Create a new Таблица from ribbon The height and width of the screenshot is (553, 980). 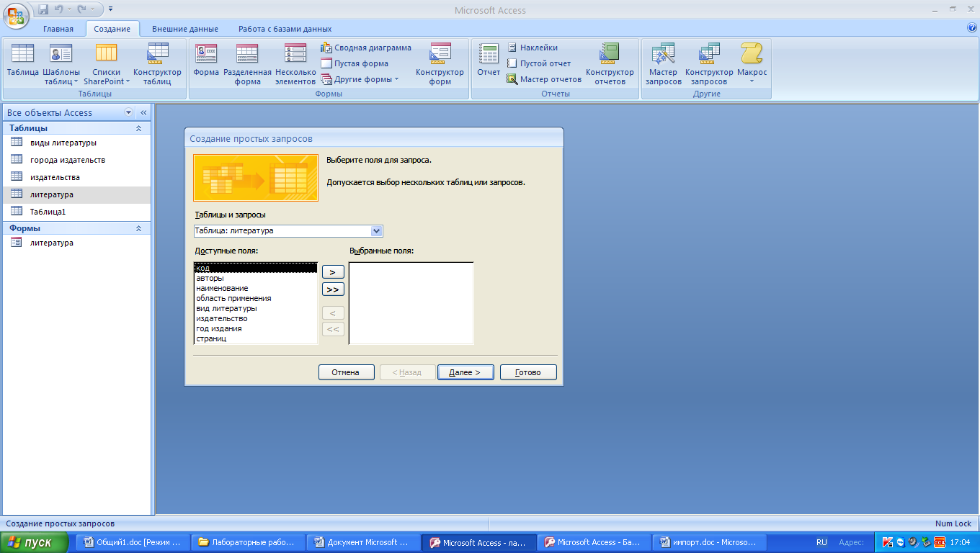(22, 59)
